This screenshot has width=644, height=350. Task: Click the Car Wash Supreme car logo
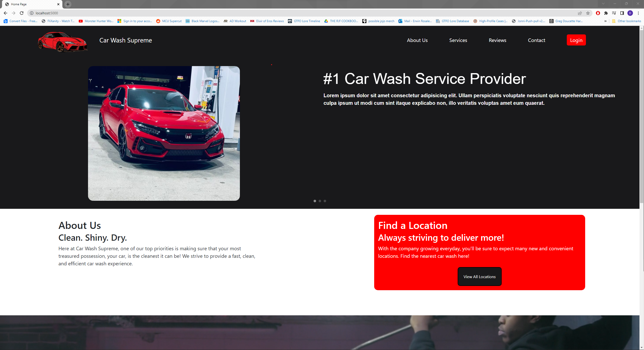click(x=62, y=42)
